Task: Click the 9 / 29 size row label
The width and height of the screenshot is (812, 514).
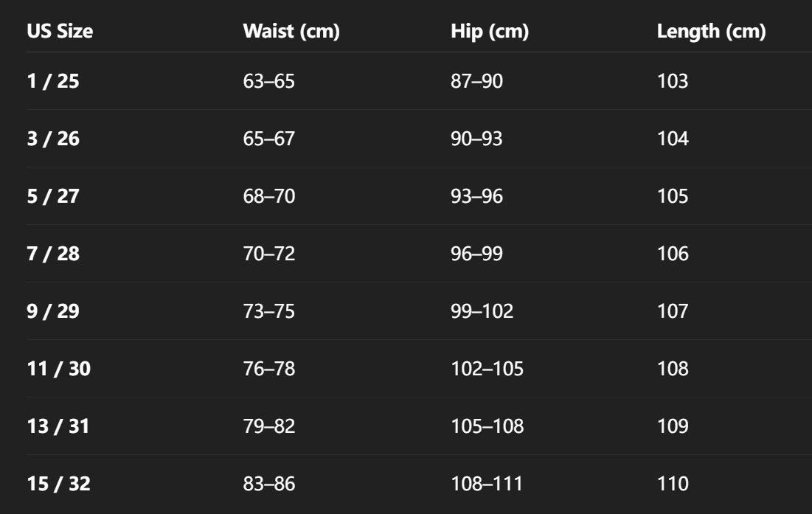Action: pos(53,311)
